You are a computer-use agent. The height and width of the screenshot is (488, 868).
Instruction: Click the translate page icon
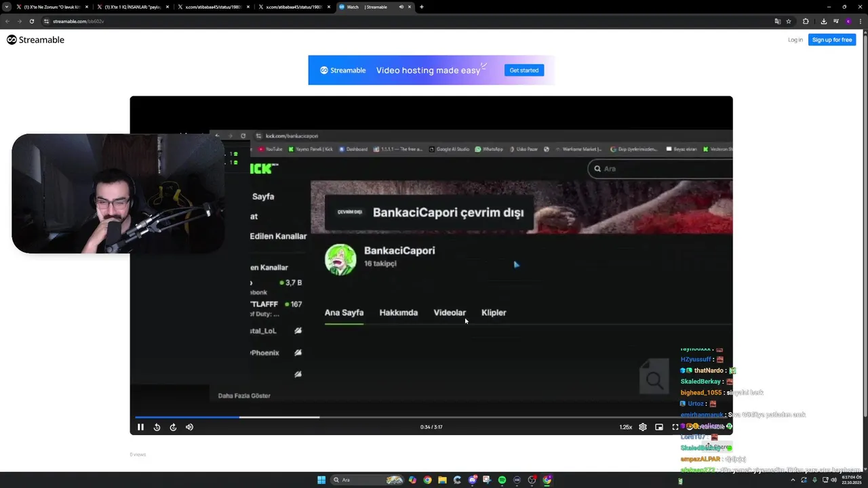[778, 21]
